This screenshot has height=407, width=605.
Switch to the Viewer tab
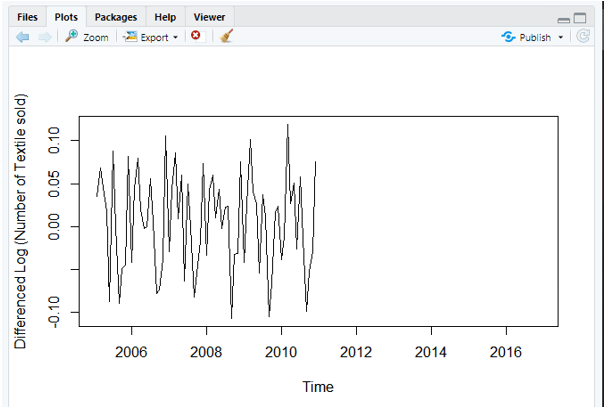[x=209, y=17]
